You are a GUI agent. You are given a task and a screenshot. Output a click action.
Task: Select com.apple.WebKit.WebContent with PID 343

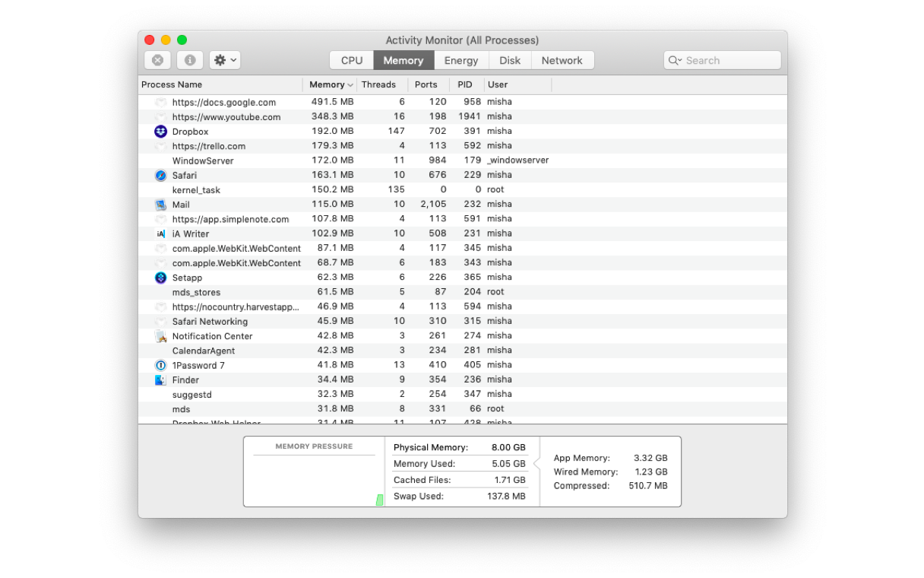coord(463,263)
